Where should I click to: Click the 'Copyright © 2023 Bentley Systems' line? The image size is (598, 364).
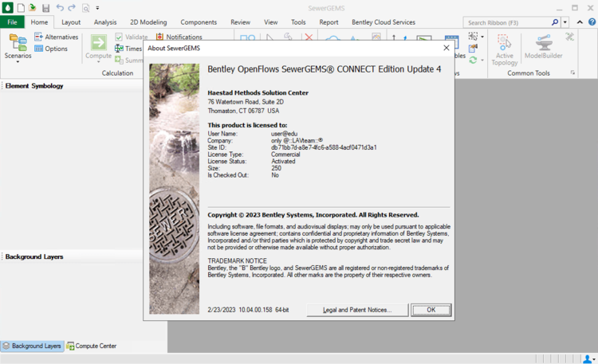click(313, 215)
